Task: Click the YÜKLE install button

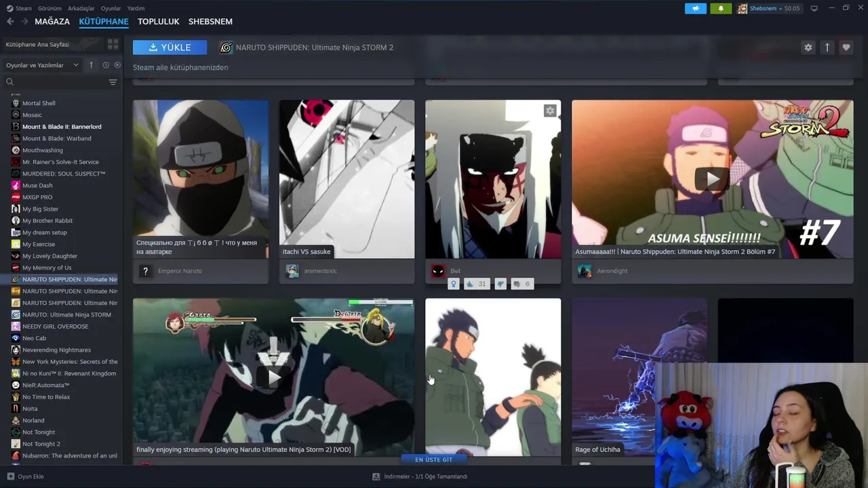Action: tap(170, 47)
